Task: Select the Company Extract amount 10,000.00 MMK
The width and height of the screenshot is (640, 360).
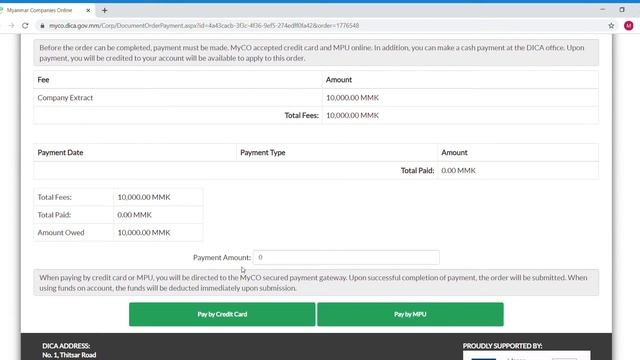Action: tap(352, 98)
